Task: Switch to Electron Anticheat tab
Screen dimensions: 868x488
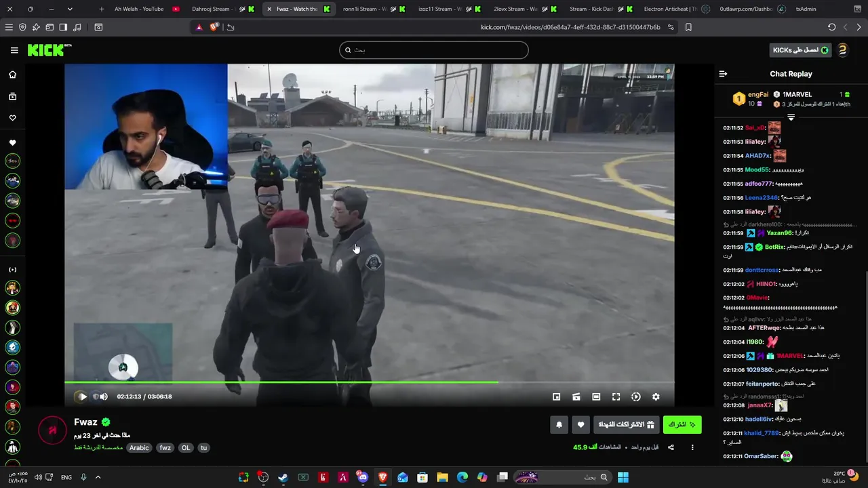Action: [670, 9]
